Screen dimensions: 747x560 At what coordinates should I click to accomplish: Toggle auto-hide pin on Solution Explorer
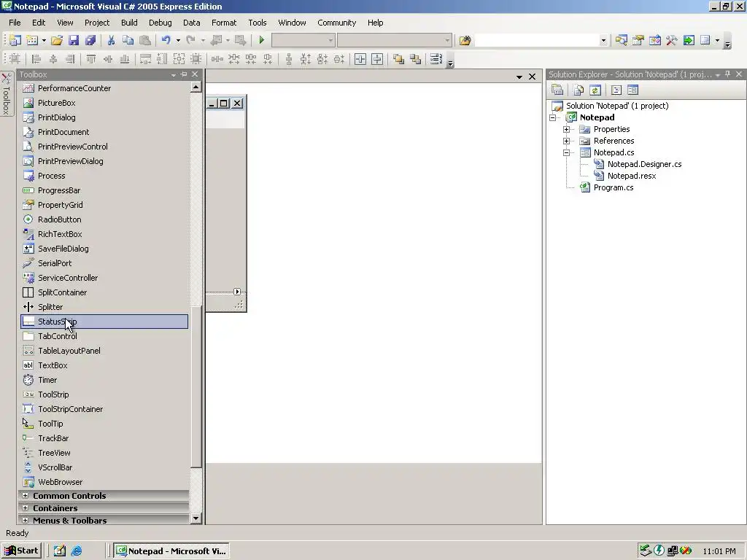(727, 74)
